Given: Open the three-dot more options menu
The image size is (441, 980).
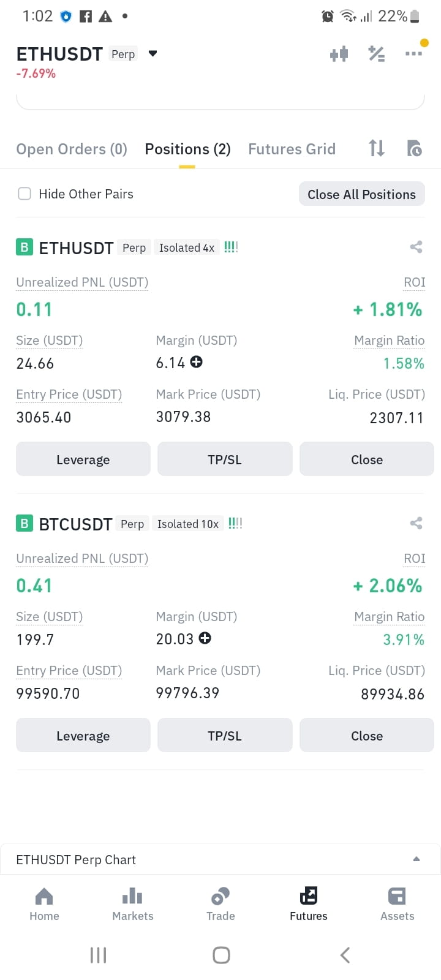Looking at the screenshot, I should (x=413, y=54).
